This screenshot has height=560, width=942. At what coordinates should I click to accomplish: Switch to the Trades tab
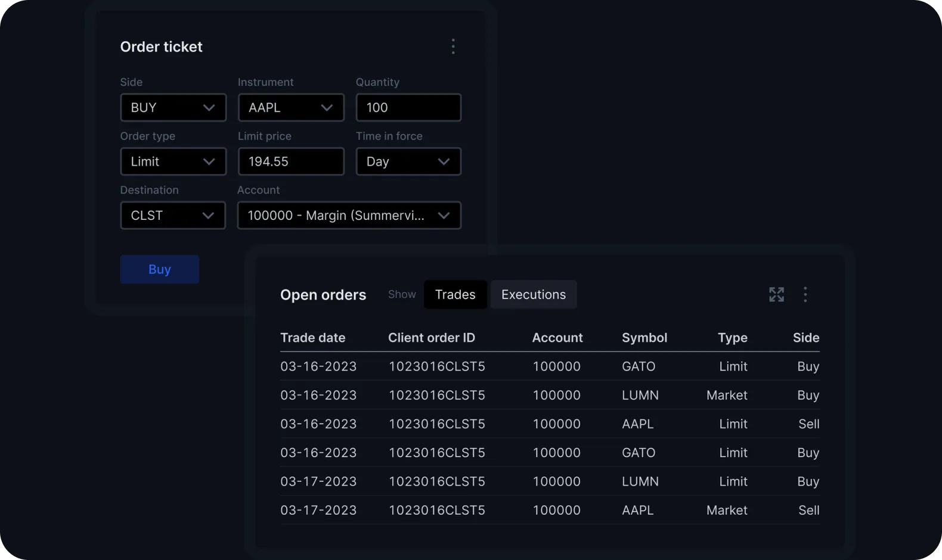(455, 294)
